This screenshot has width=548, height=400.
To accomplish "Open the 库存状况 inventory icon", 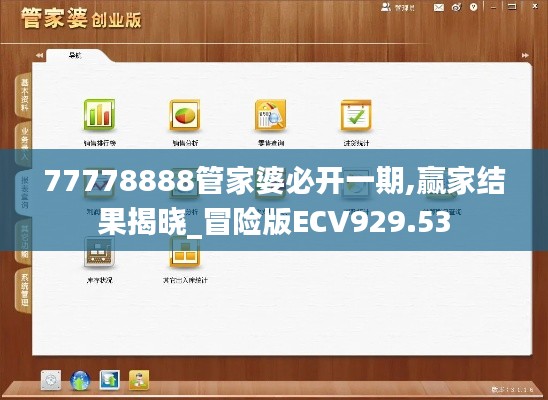I will (99, 252).
